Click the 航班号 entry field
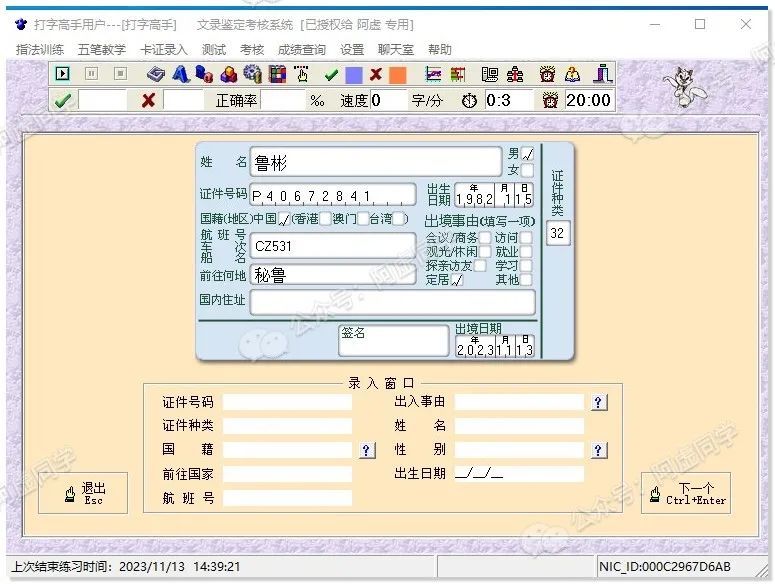775x584 pixels. tap(287, 498)
